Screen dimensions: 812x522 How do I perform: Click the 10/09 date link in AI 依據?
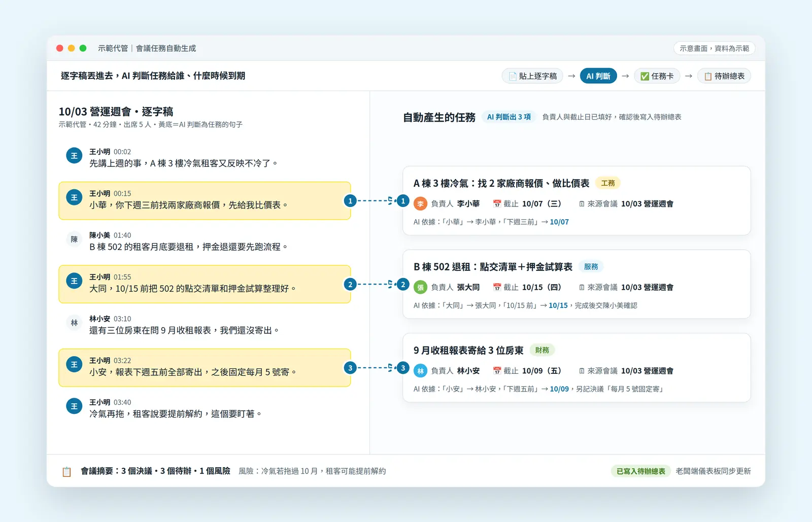click(x=559, y=389)
